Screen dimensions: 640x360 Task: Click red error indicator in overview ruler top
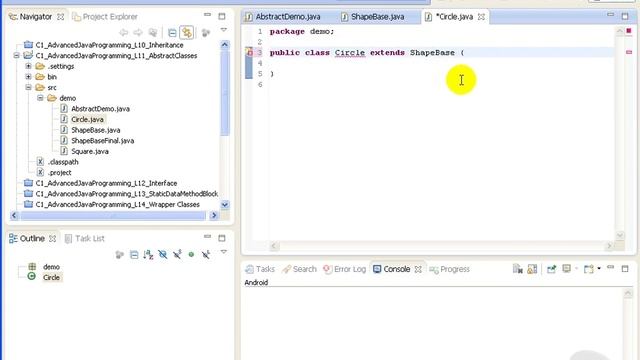(629, 31)
